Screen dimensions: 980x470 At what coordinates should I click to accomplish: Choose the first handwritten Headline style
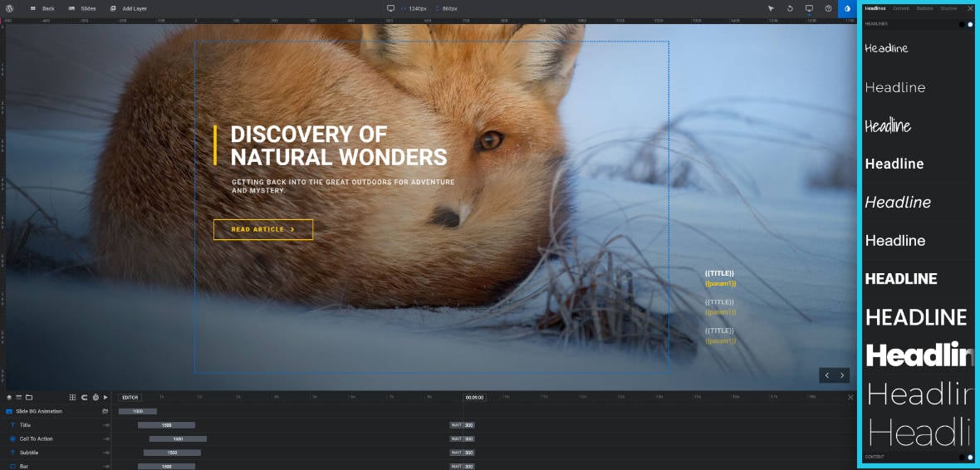[x=886, y=48]
